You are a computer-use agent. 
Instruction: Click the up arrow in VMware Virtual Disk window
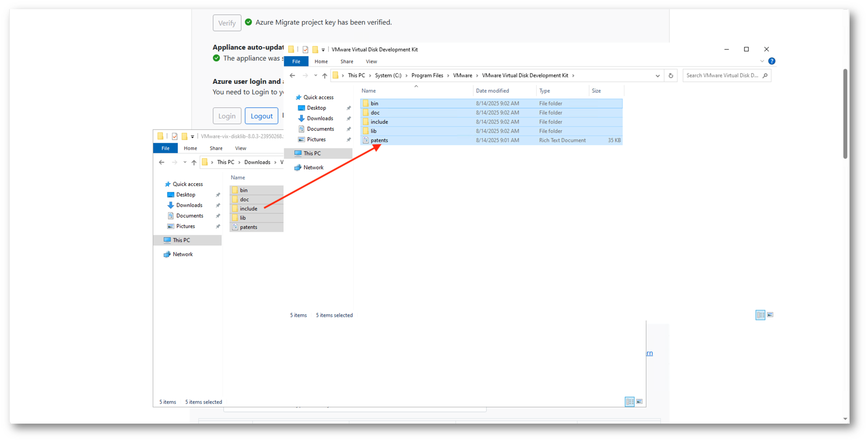click(x=324, y=76)
